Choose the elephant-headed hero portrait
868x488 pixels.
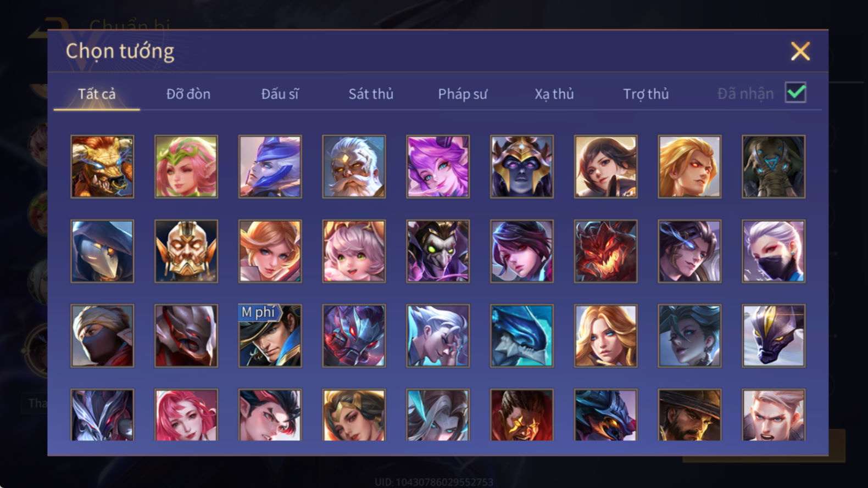774,166
